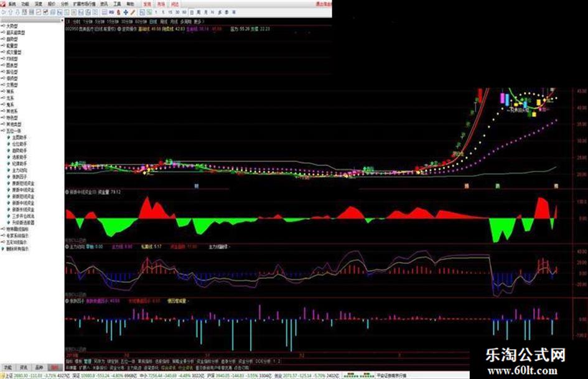
Task: Click 删除所有指示 in the tree
Action: tap(17, 248)
